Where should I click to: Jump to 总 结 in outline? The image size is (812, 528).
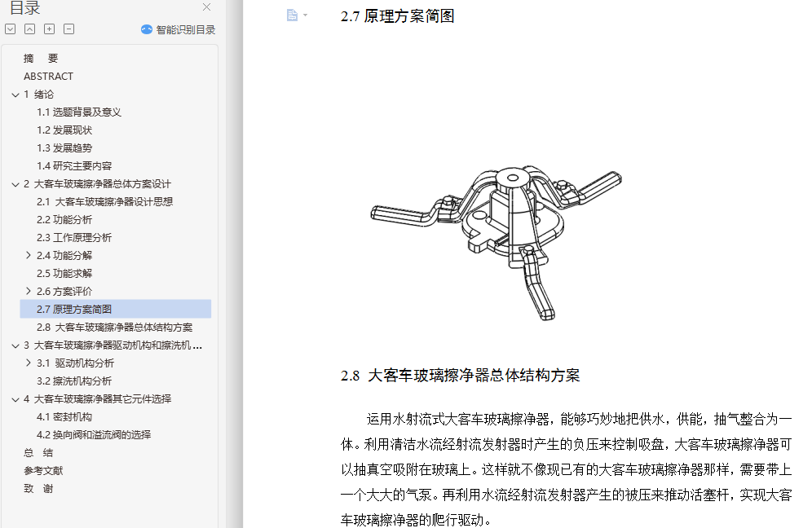38,452
